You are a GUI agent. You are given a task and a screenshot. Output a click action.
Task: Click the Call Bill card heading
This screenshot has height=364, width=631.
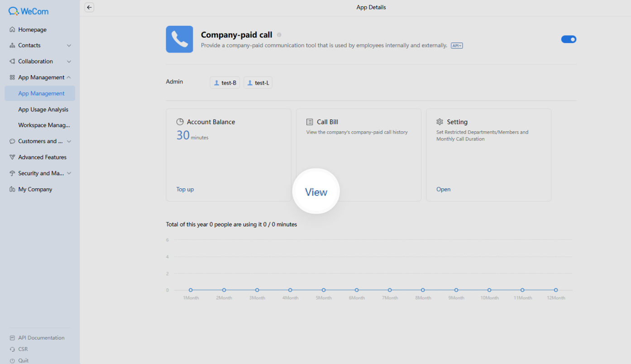point(327,122)
